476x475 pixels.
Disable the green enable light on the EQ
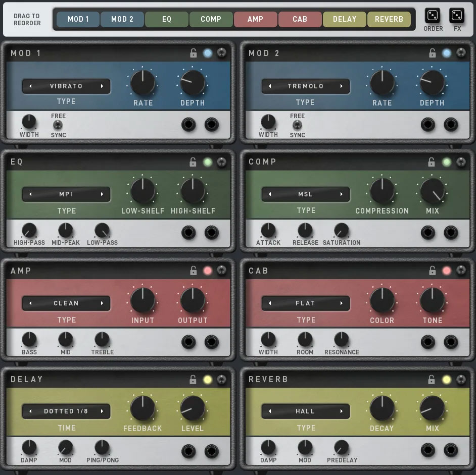(207, 162)
